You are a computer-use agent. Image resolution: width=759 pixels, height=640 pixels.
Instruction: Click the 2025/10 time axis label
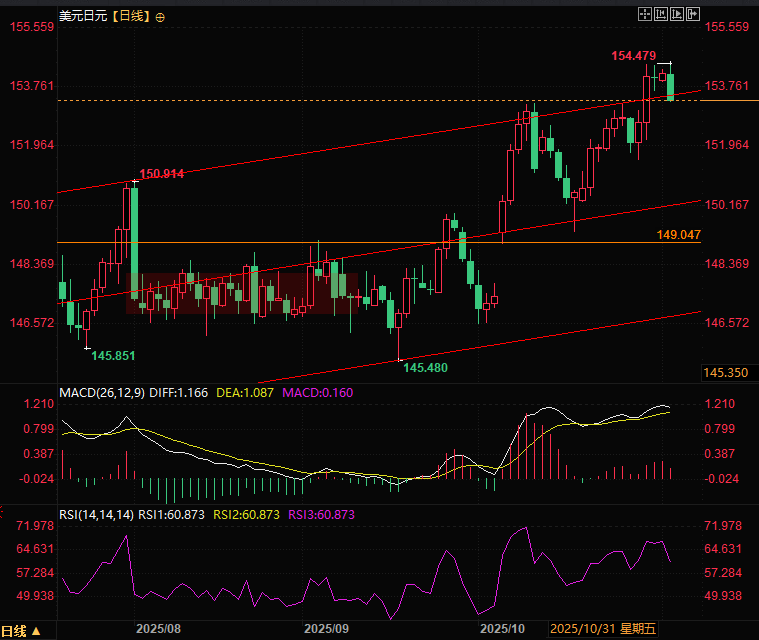(502, 629)
